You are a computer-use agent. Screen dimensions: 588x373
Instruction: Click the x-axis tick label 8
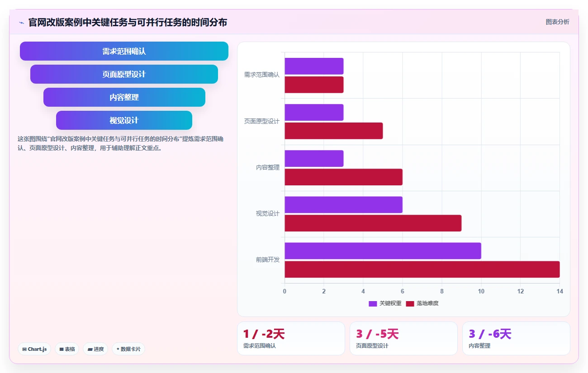pyautogui.click(x=442, y=292)
